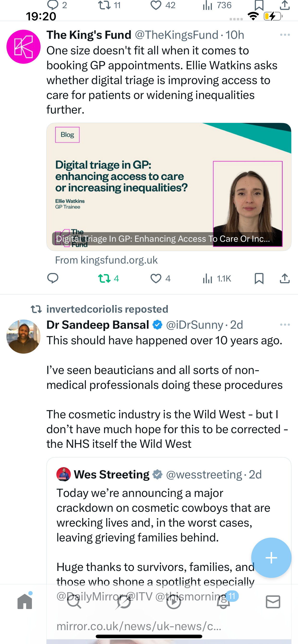298x644 pixels.
Task: Open @wesstreeting handle in quoted tweet
Action: 204,475
